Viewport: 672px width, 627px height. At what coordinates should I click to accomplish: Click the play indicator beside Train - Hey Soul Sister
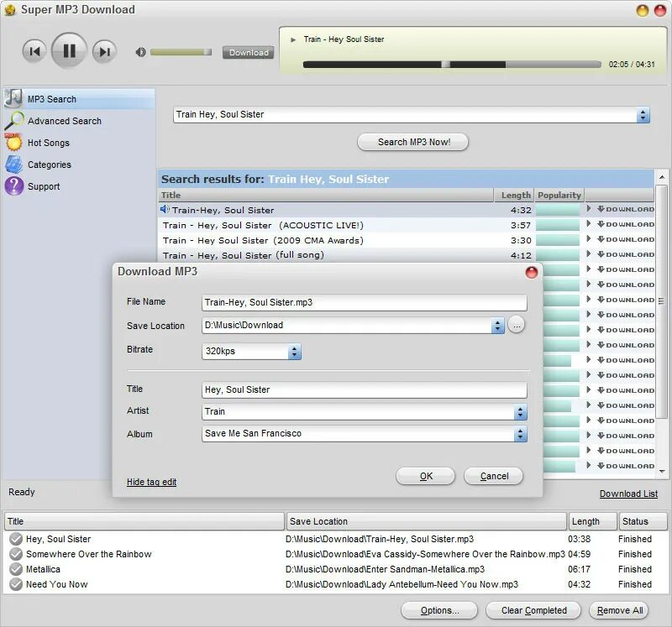coord(293,39)
